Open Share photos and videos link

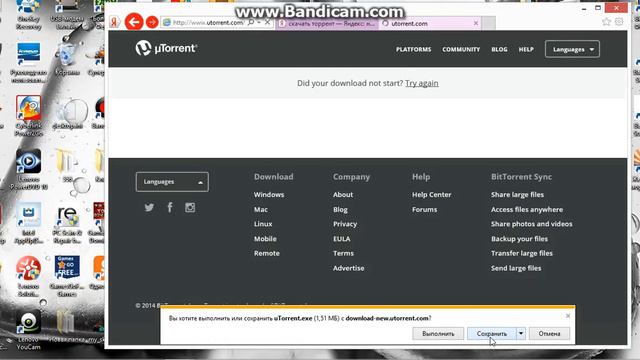pyautogui.click(x=532, y=224)
